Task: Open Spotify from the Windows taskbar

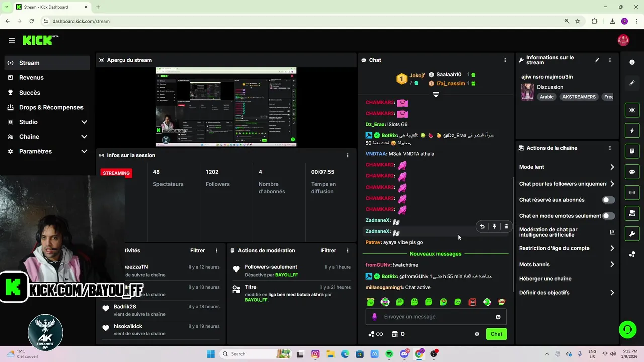Action: [389, 354]
